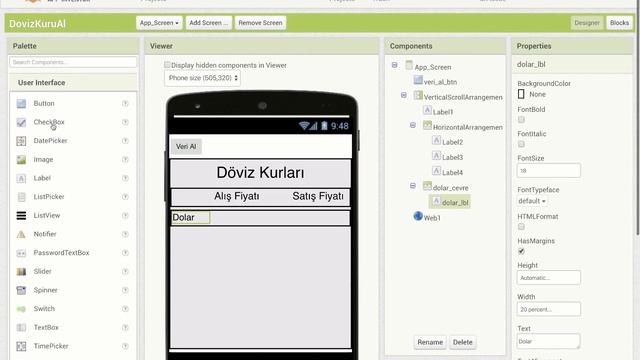Select the Image palette icon
This screenshot has width=640, height=360.
pyautogui.click(x=21, y=160)
